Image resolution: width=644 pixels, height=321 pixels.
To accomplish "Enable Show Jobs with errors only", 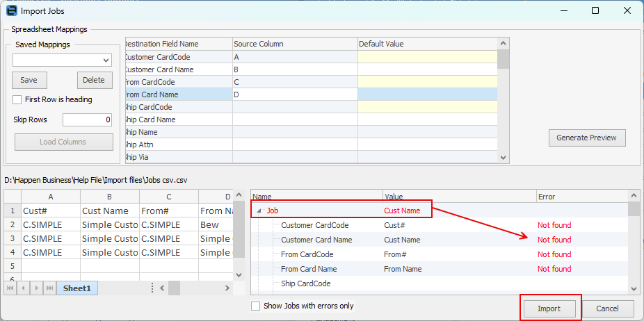I will coord(255,306).
